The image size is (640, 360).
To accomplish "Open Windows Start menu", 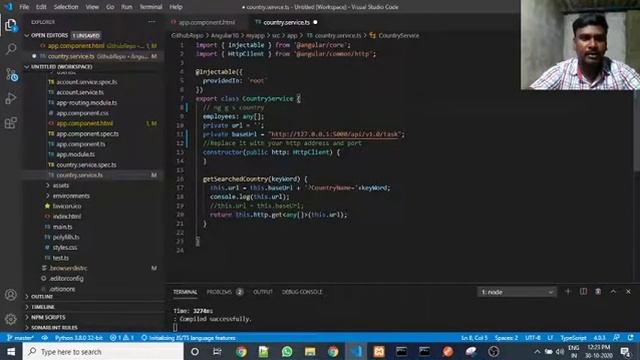I will coord(11,351).
